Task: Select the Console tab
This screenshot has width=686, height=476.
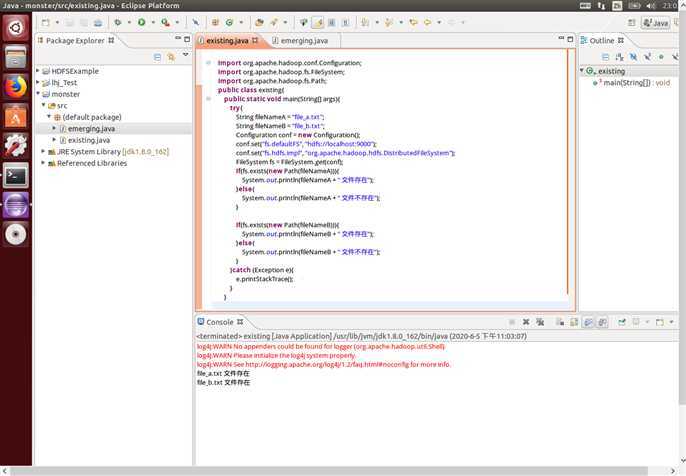Action: tap(219, 322)
